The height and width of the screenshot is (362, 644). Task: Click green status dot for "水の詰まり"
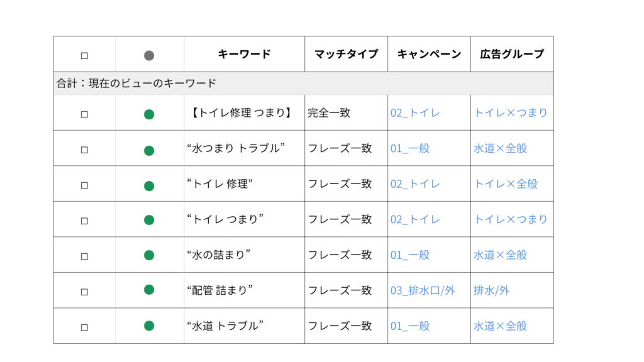point(149,255)
